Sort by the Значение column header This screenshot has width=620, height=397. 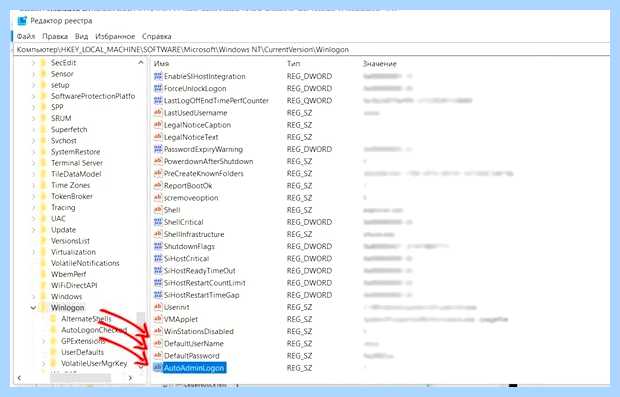pyautogui.click(x=380, y=64)
